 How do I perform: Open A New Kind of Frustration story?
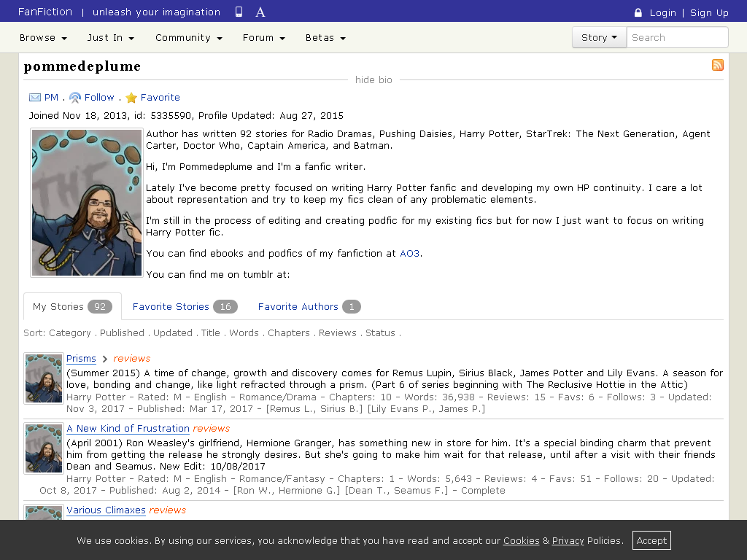tap(128, 429)
